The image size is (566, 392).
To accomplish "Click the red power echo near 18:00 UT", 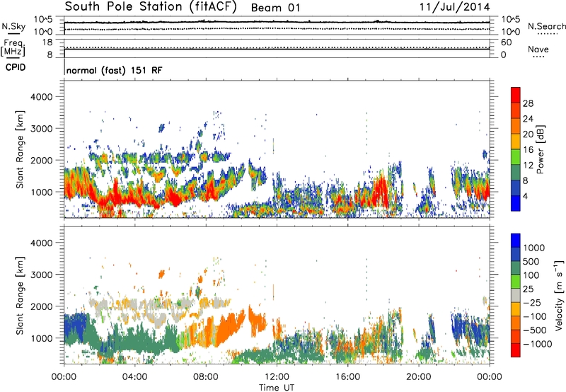I will click(380, 190).
